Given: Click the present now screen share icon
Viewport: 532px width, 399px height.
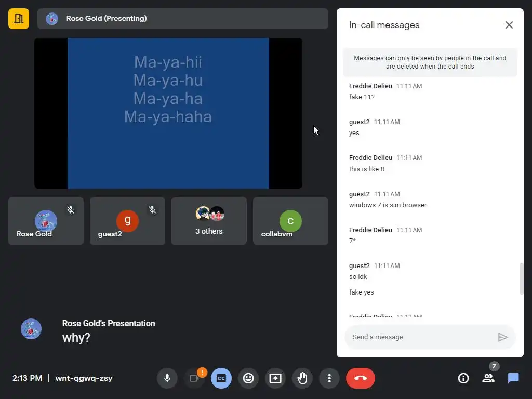Looking at the screenshot, I should [275, 378].
